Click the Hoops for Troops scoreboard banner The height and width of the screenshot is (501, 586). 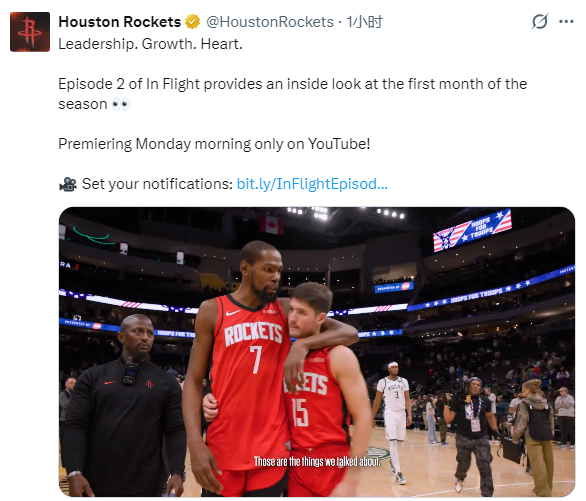point(472,230)
